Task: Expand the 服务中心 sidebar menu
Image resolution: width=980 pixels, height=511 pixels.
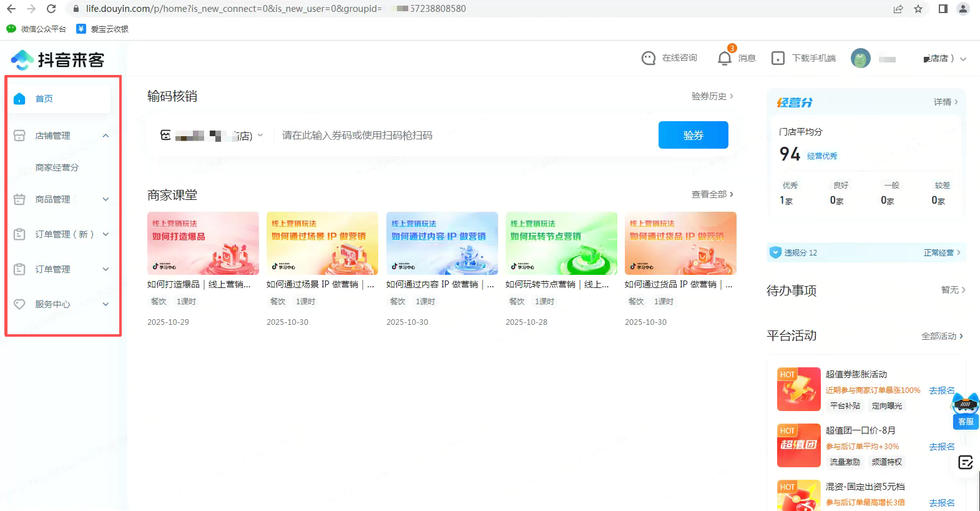Action: [105, 304]
